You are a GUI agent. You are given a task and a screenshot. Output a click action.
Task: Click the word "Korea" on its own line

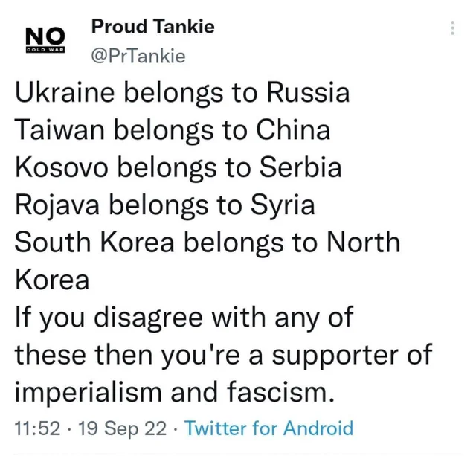tap(52, 280)
